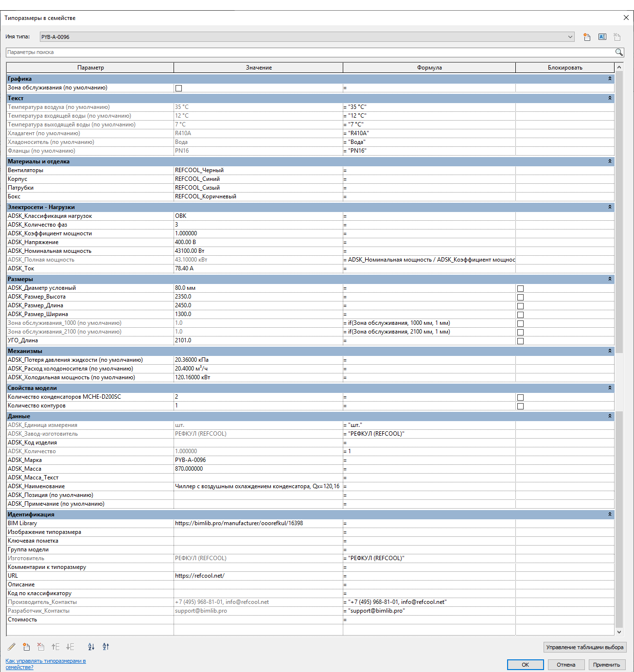Click the New Parameter icon at bottom
Image resolution: width=634 pixels, height=672 pixels.
click(26, 647)
